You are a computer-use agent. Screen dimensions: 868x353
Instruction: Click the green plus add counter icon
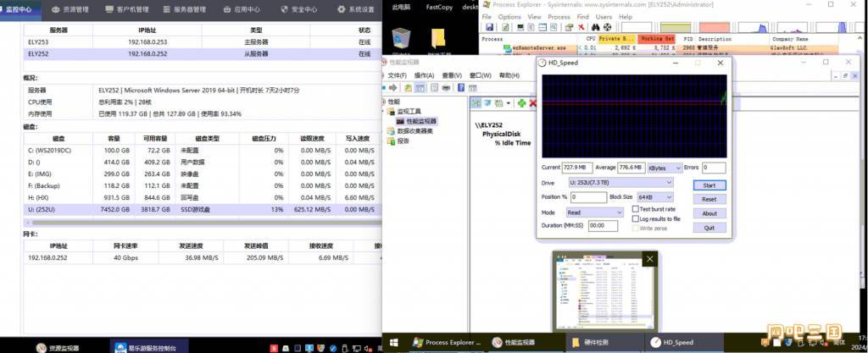tap(521, 102)
